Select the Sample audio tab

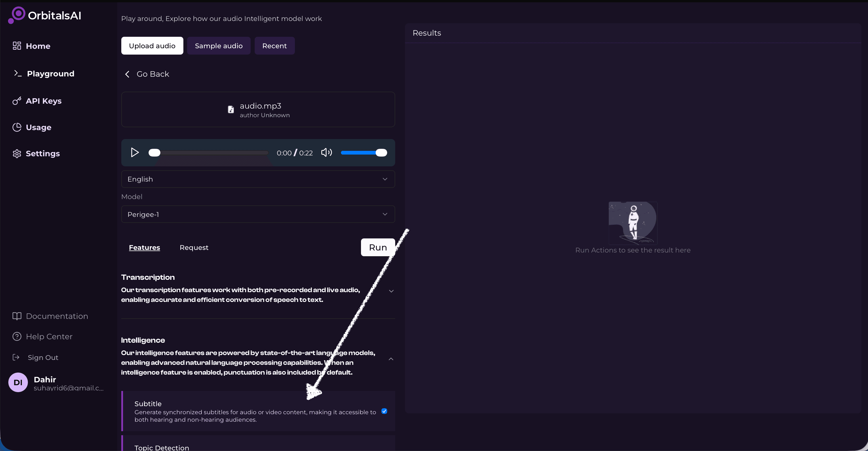219,46
